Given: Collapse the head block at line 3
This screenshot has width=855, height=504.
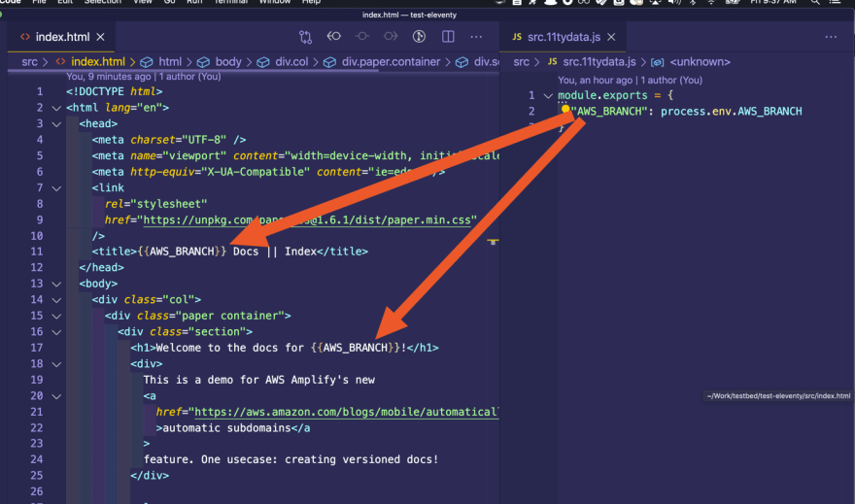Looking at the screenshot, I should pyautogui.click(x=56, y=123).
